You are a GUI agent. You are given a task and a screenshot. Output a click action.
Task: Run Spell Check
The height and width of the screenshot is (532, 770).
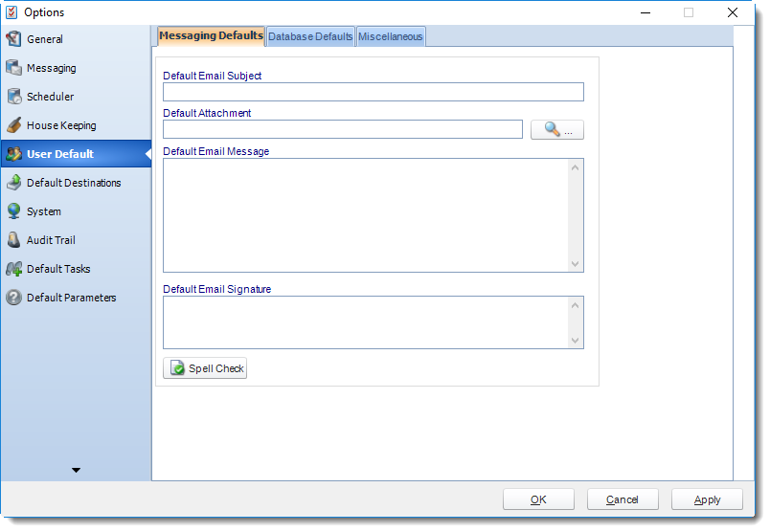click(x=205, y=368)
